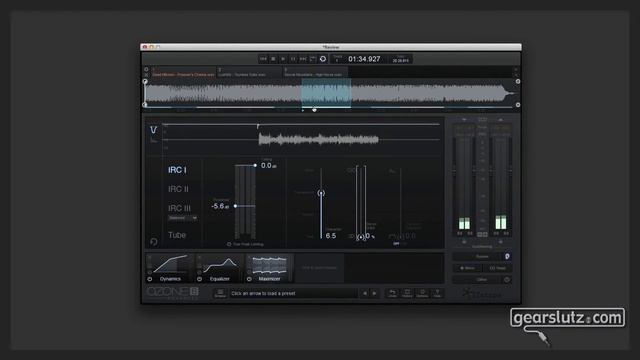Click the highlighted circular transport icon
Viewport: 640px width, 360px height.
click(323, 59)
